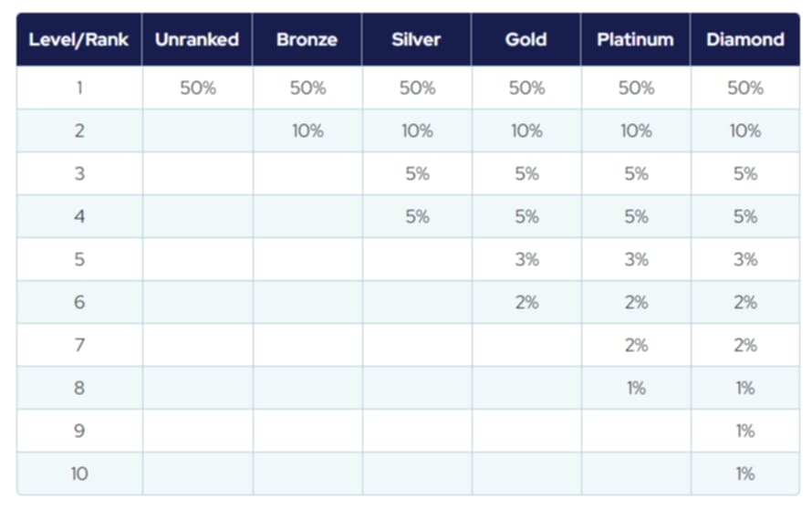
Task: Click the Bronze column header
Action: point(307,39)
